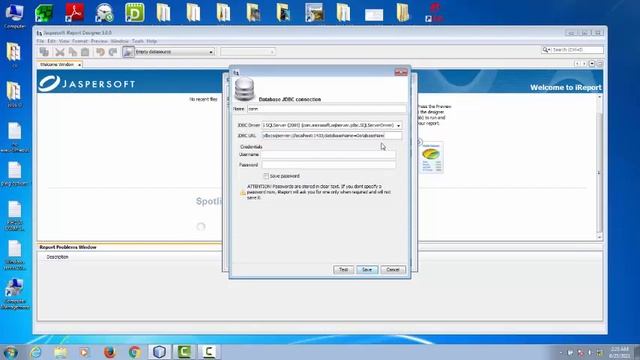Screen dimensions: 640x360
Task: Click the show opened documents list button
Action: tap(592, 64)
